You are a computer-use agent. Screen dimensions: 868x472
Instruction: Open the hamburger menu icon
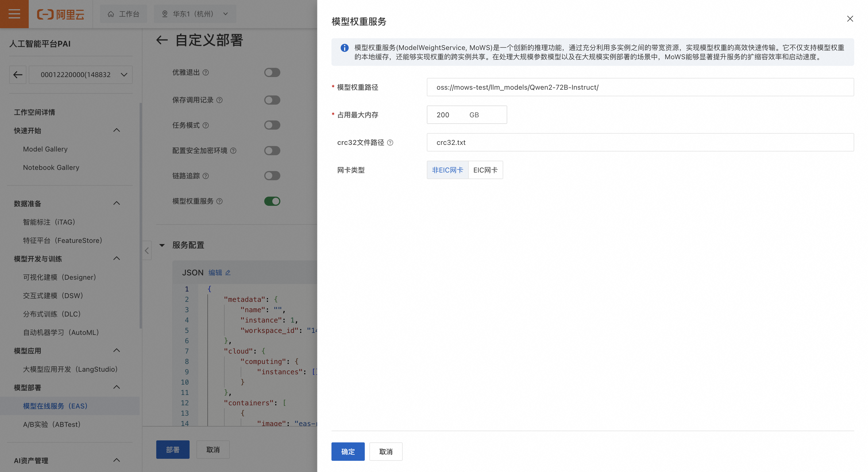(x=14, y=14)
